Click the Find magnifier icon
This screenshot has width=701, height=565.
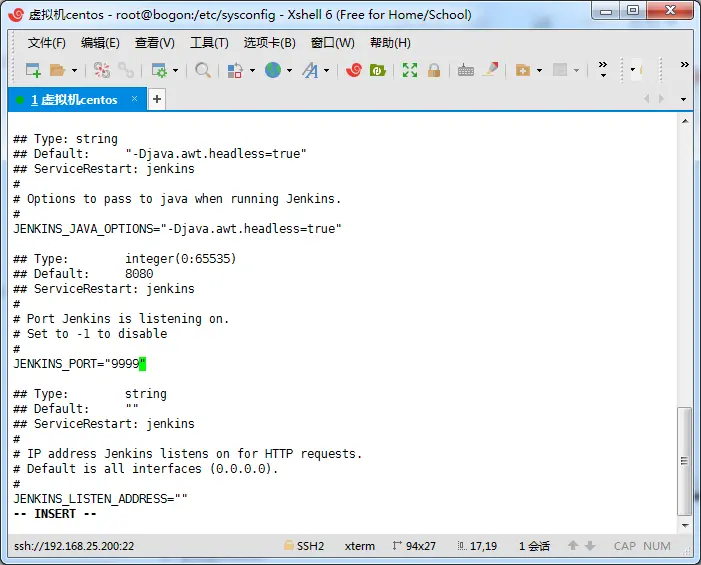(203, 70)
